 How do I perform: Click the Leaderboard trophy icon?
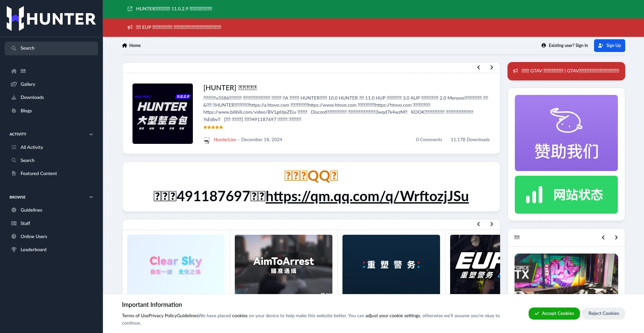[14, 249]
